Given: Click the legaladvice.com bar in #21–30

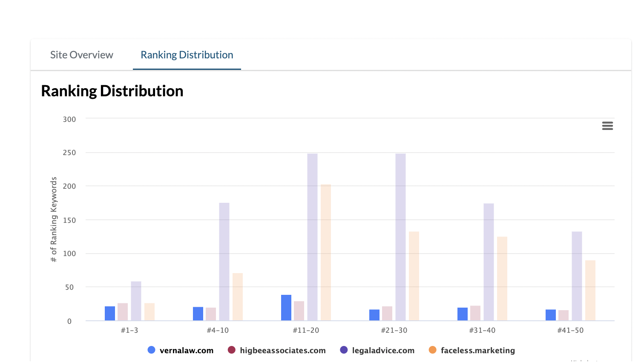Looking at the screenshot, I should tap(400, 237).
